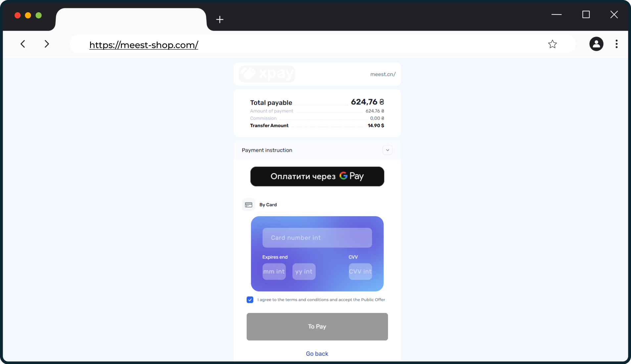Bookmark the page with the star icon
The image size is (631, 364).
click(552, 44)
